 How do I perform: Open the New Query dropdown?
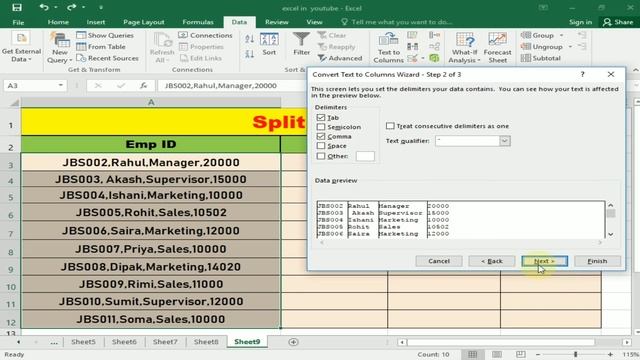(x=60, y=48)
